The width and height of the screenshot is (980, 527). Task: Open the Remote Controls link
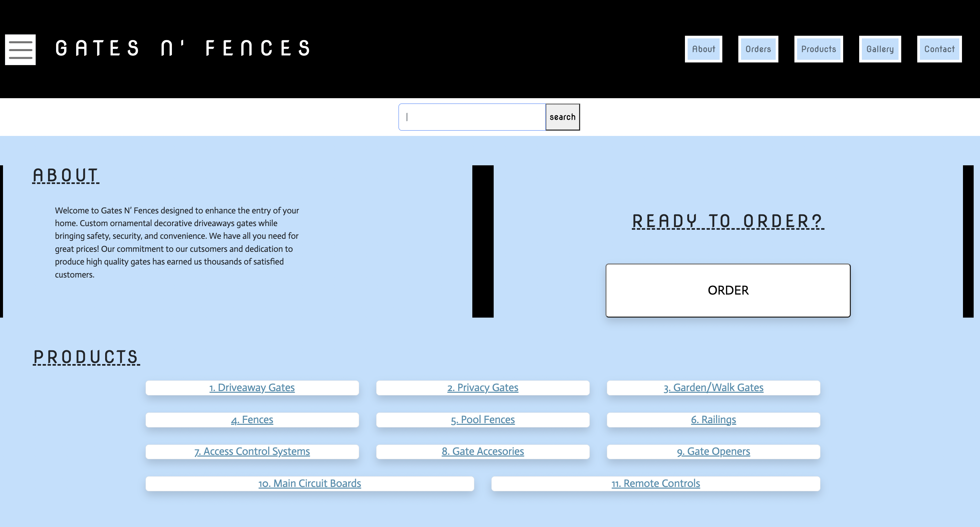click(655, 483)
